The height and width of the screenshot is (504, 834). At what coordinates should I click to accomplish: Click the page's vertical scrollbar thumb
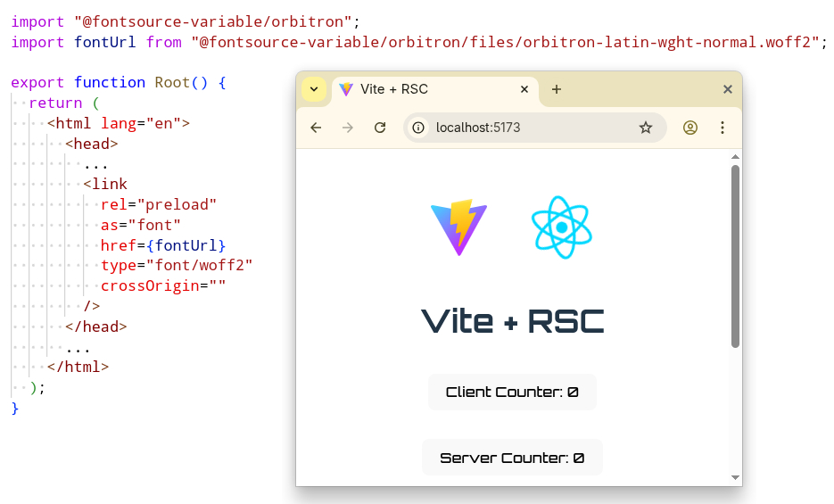pyautogui.click(x=735, y=254)
